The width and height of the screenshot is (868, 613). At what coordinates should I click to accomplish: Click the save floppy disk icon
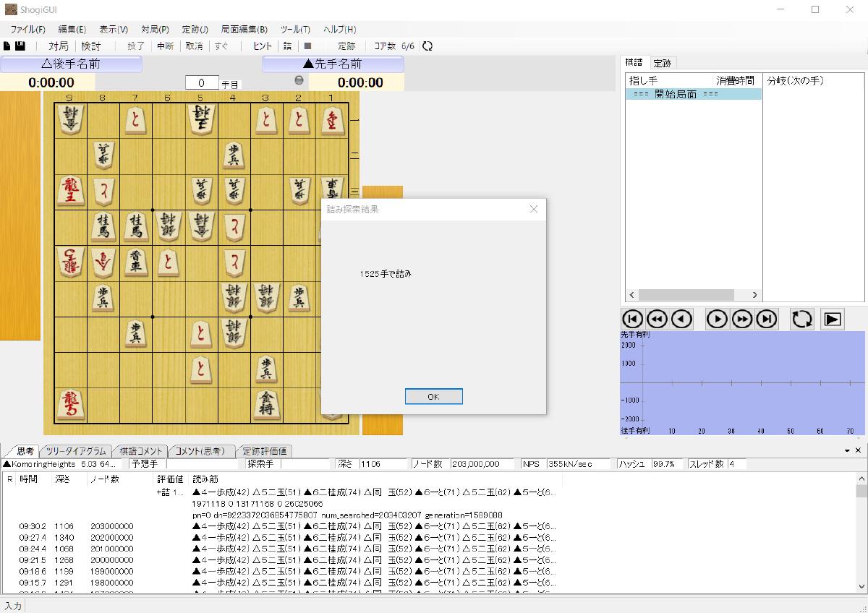point(20,46)
